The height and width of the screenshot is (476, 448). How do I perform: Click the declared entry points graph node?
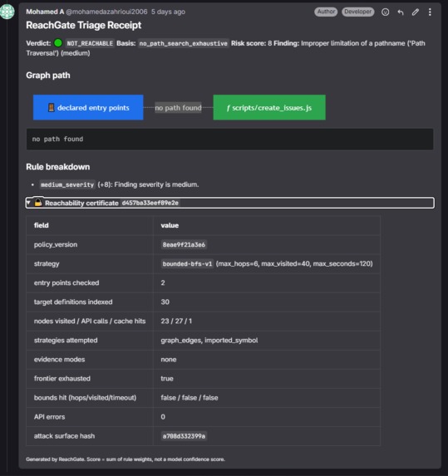pos(88,107)
